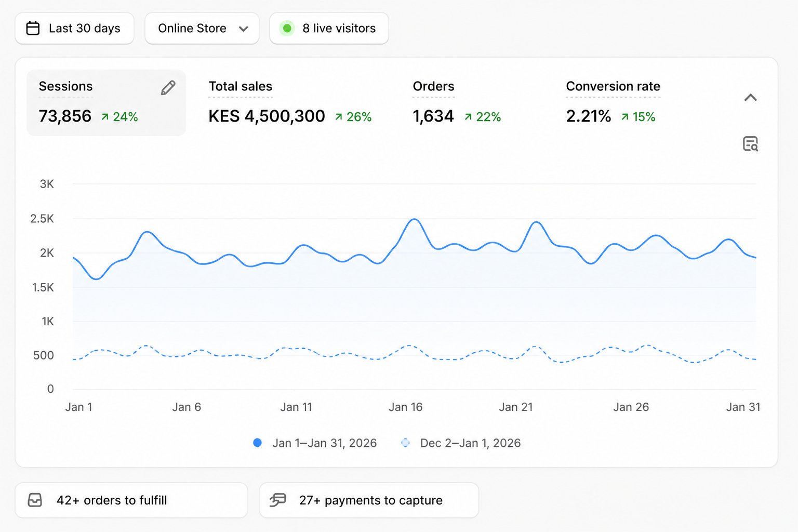
Task: Open the report search icon above the chart
Action: point(750,143)
